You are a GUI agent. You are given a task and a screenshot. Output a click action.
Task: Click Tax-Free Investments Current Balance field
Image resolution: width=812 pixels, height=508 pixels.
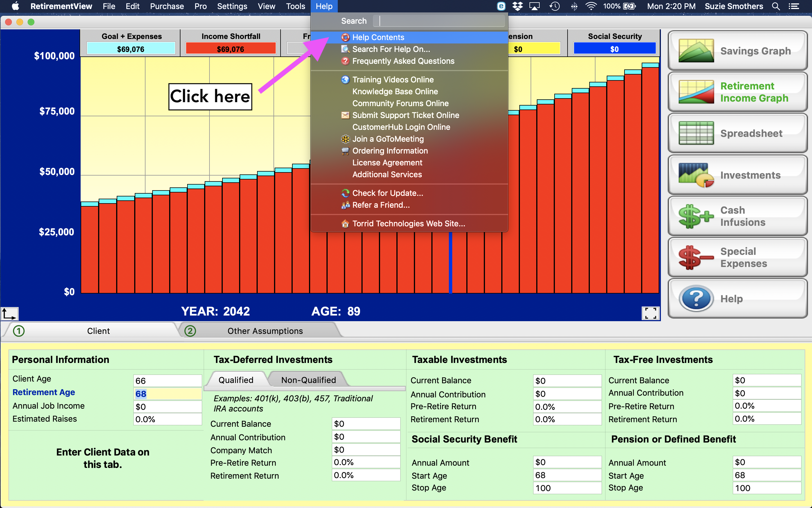pyautogui.click(x=767, y=380)
